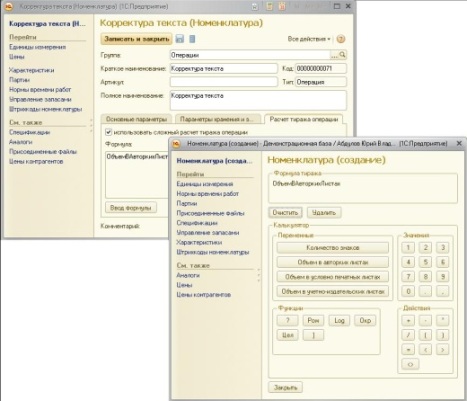Image resolution: width=467 pixels, height=401 pixels.
Task: Click the document icon beside save icon
Action: pos(192,39)
